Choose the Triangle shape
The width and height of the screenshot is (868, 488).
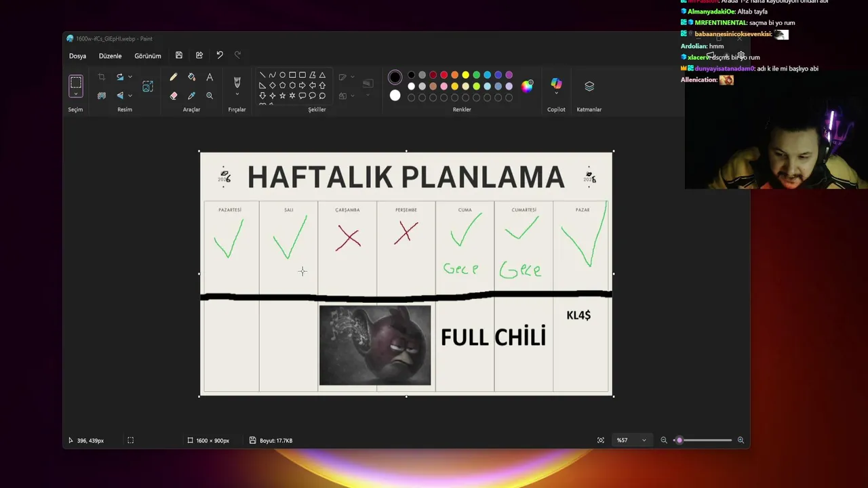click(x=322, y=75)
